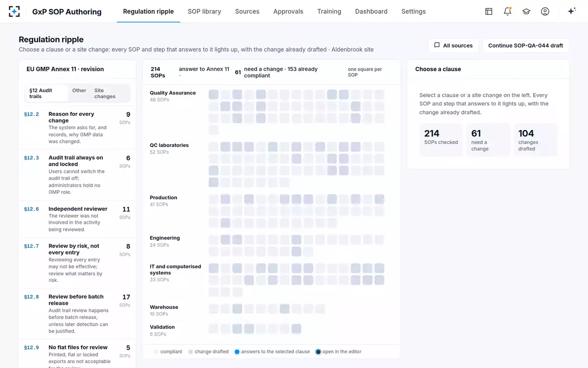Screen dimensions: 588x368
Task: Click the §12.8 clause number link
Action: click(x=31, y=297)
